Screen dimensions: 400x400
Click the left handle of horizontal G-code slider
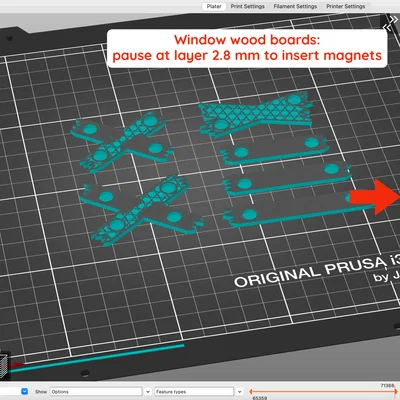pos(251,391)
